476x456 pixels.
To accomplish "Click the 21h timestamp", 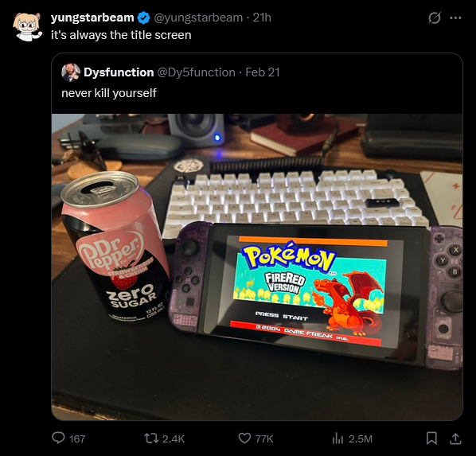I will coord(262,18).
